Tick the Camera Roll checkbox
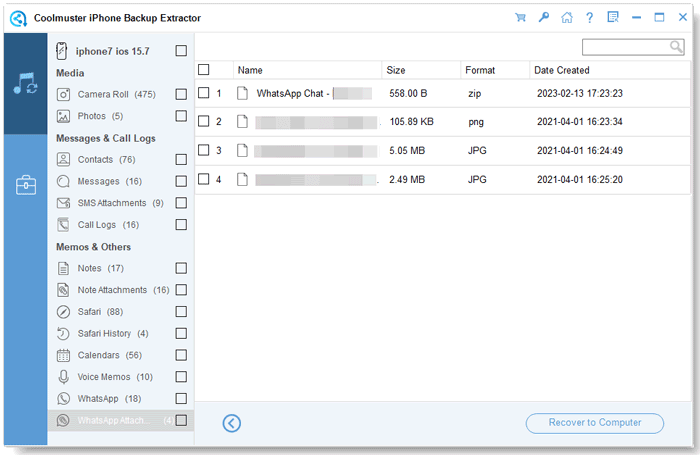The image size is (700, 455). click(181, 94)
